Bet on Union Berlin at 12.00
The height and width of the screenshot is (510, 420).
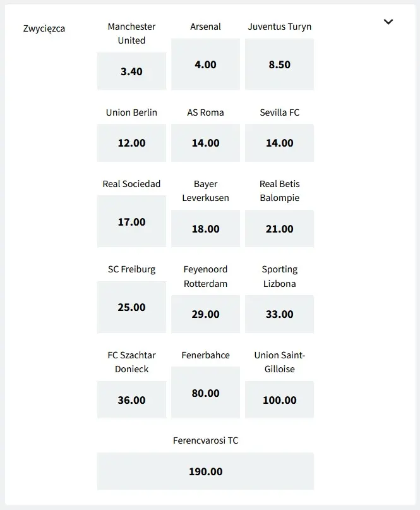(131, 143)
